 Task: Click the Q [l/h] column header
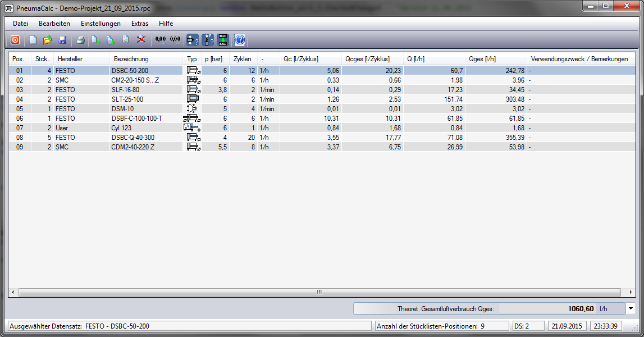[434, 59]
